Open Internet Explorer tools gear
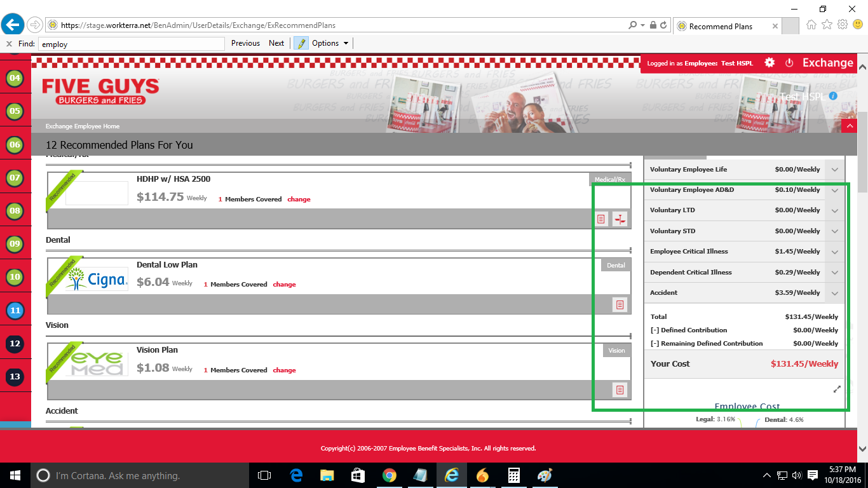 pyautogui.click(x=843, y=25)
